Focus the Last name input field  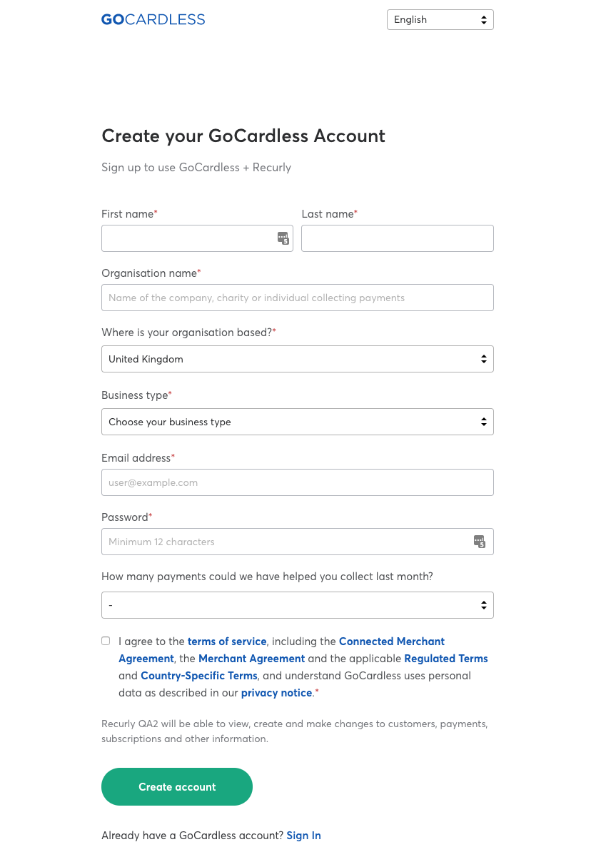coord(397,238)
